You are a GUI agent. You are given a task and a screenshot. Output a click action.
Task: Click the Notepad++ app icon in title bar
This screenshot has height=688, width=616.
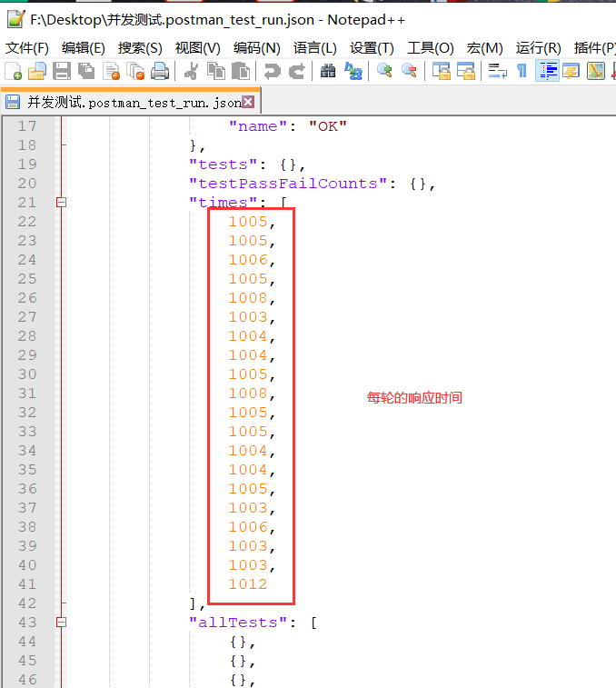tap(15, 19)
